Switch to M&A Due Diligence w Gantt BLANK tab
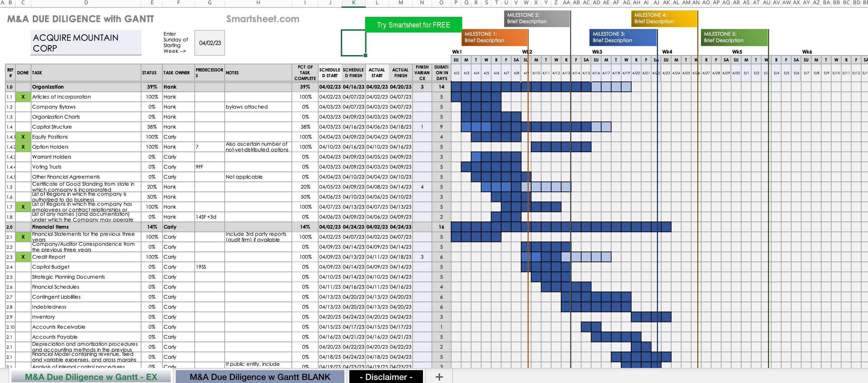This screenshot has height=383, width=868. (260, 377)
